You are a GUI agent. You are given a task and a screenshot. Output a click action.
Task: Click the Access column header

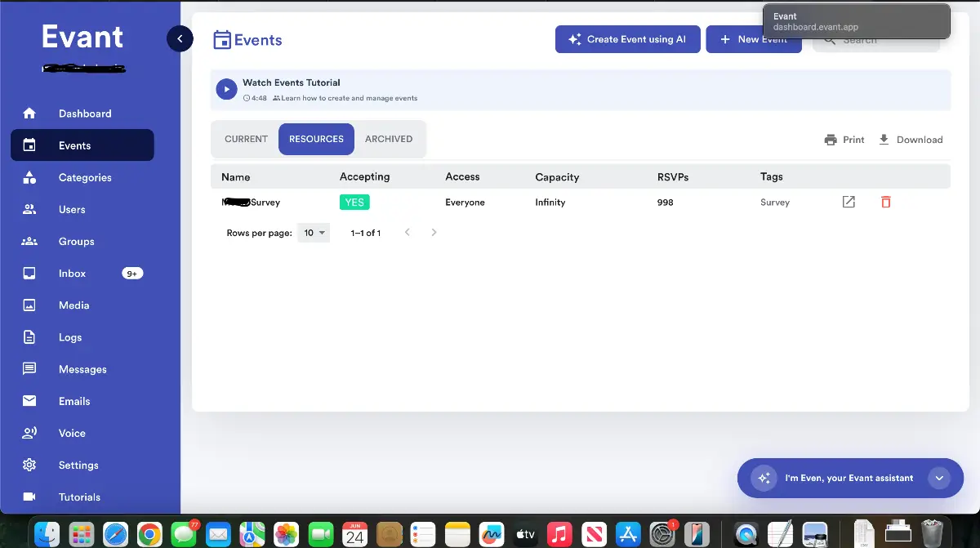click(x=462, y=176)
